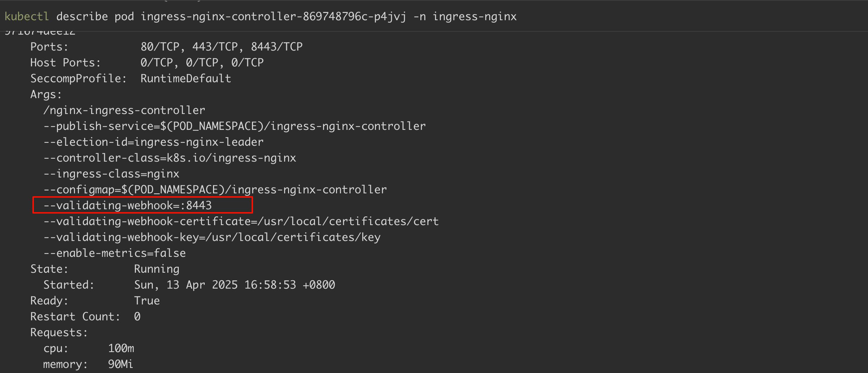The width and height of the screenshot is (868, 373).
Task: Click the pod name ingress-nginx-controller-869748796c-p4jvj
Action: tap(273, 17)
